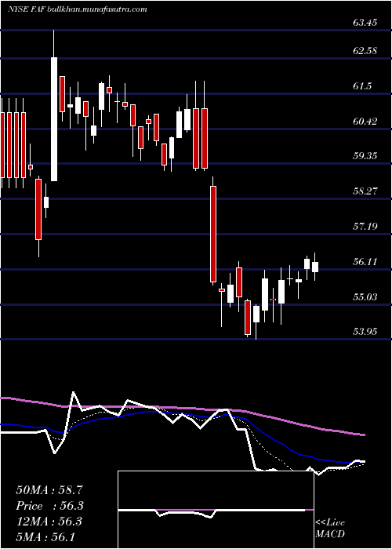Click the 53.95 price axis label
Viewport: 392px width, 549px height.
[x=365, y=331]
